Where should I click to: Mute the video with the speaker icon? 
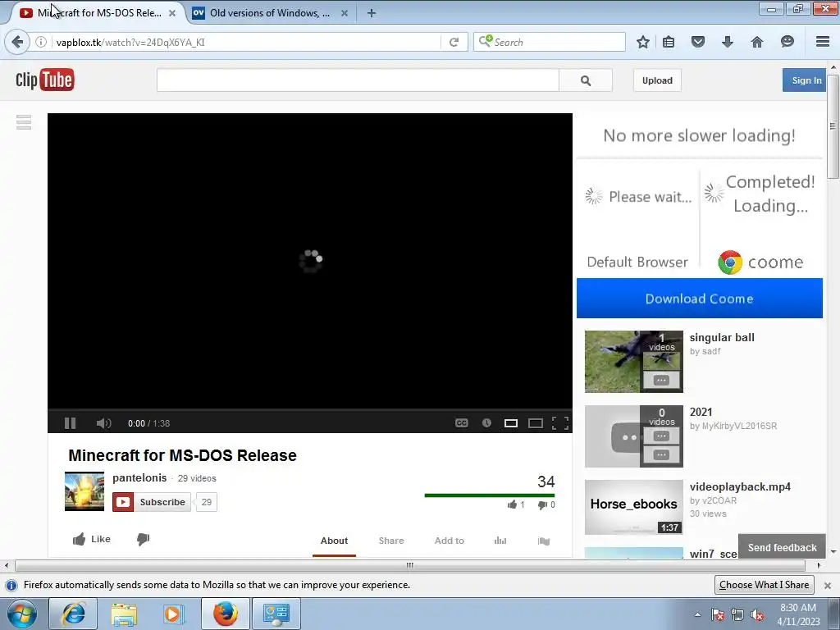point(103,423)
